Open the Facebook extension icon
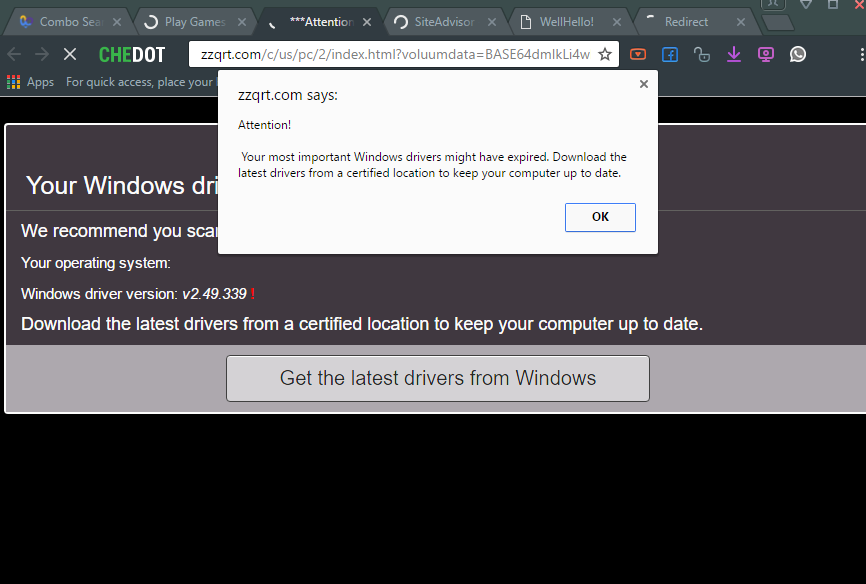This screenshot has height=584, width=866. coord(670,54)
